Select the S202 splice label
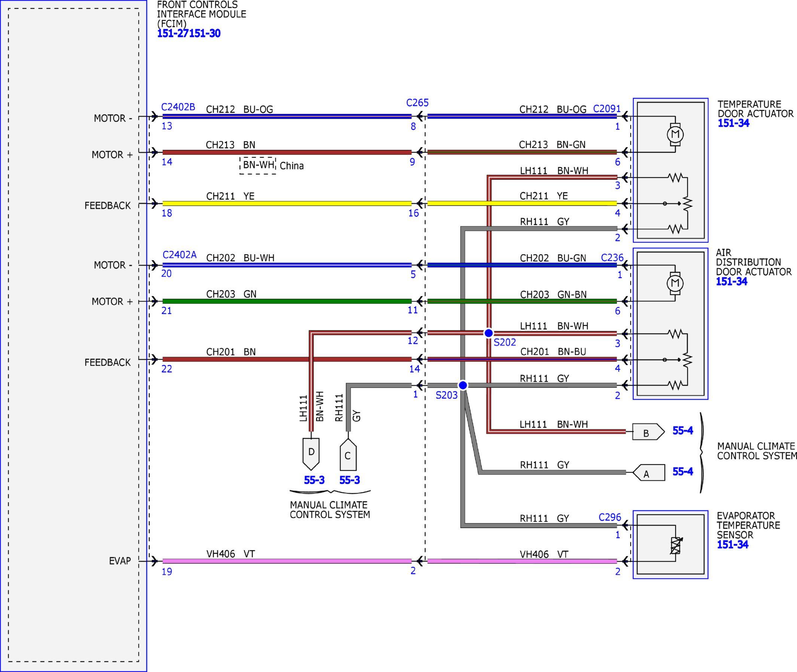This screenshot has width=797, height=672. click(x=505, y=342)
